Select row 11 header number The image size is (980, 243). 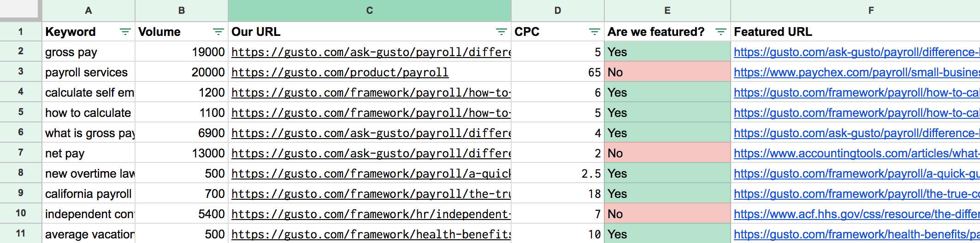(x=21, y=233)
